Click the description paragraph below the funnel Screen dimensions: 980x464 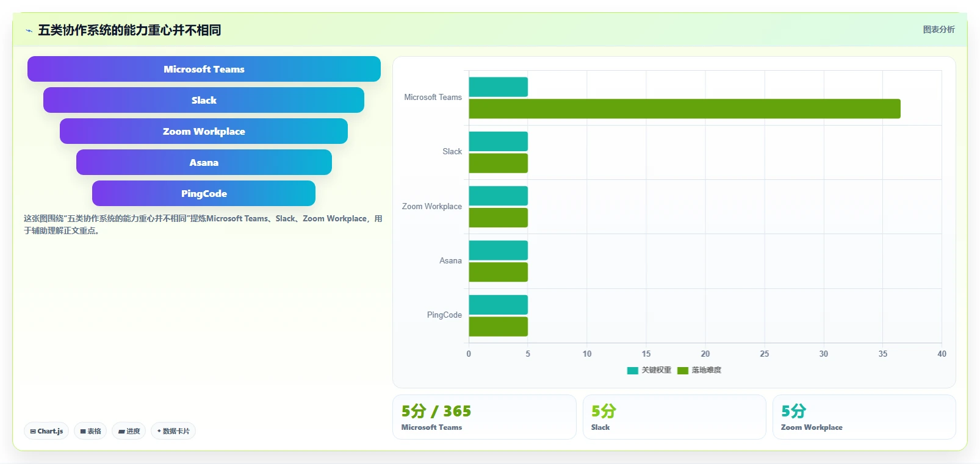pos(203,224)
